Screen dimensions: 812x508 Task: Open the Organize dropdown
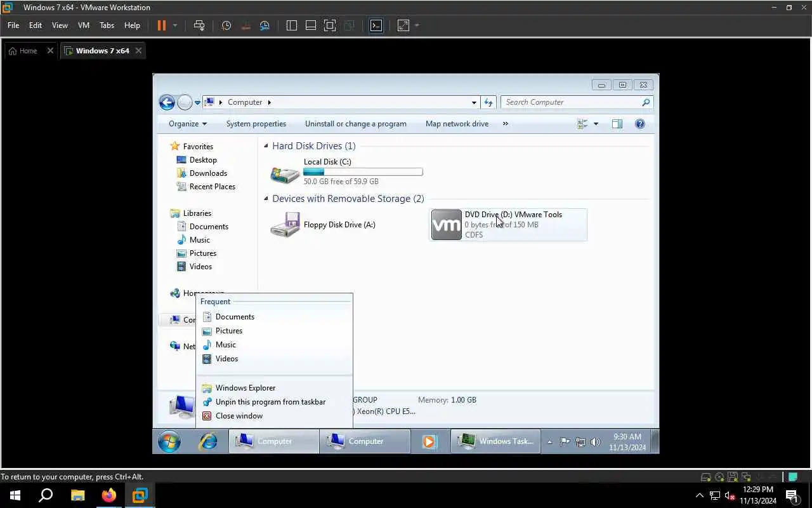[188, 124]
